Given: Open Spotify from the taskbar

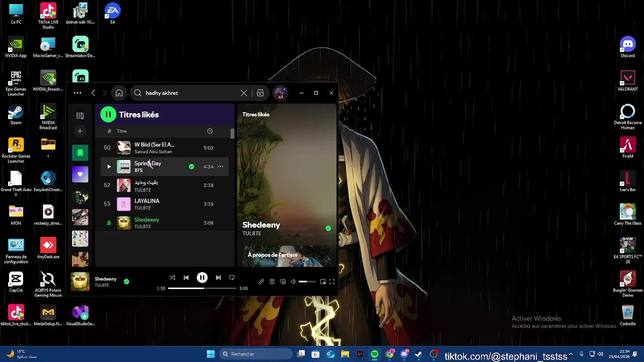Looking at the screenshot, I should (374, 354).
